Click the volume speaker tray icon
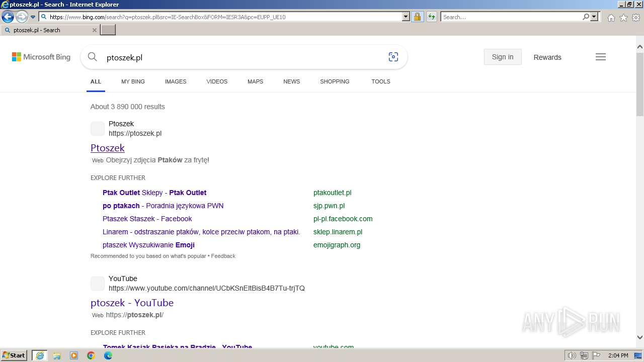Viewport: 644px width, 362px height. click(x=572, y=355)
